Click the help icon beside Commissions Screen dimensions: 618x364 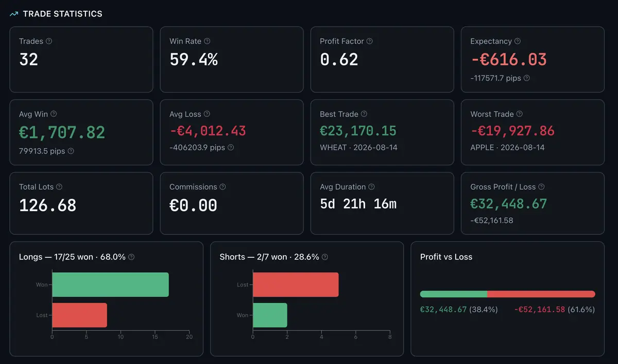[x=222, y=187]
